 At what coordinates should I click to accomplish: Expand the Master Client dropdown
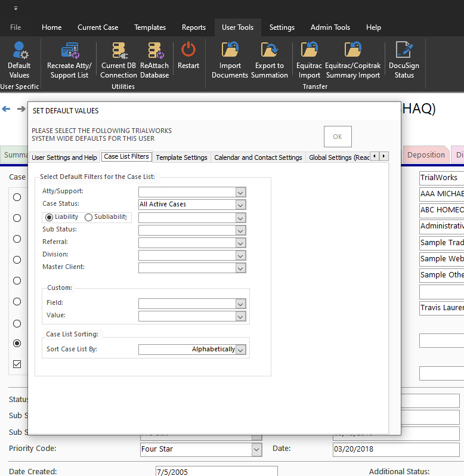tap(240, 268)
